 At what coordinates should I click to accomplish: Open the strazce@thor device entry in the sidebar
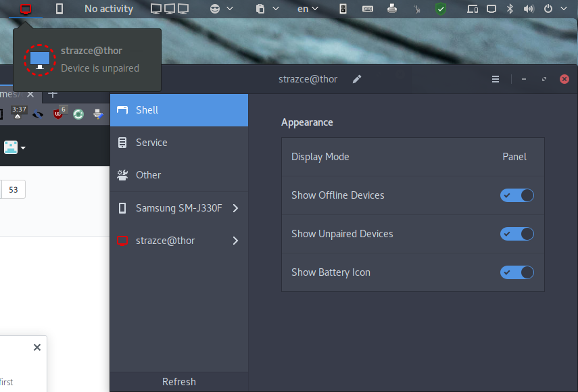click(179, 241)
